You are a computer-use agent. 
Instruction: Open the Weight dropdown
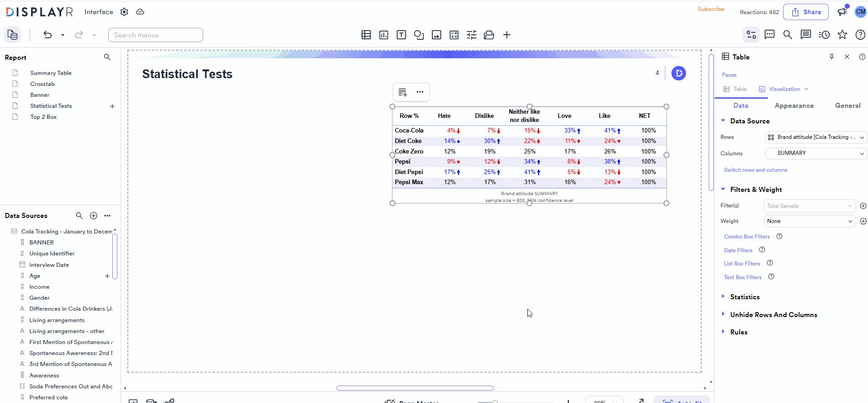pos(809,221)
